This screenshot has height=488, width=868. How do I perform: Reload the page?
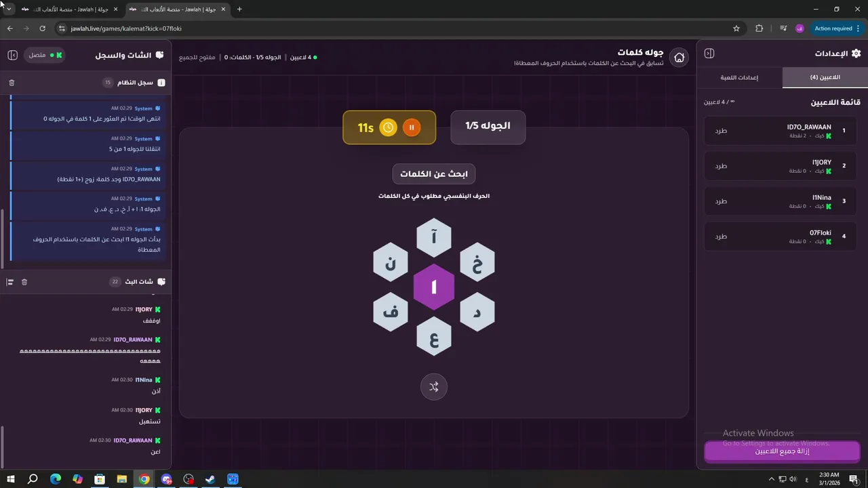(43, 28)
